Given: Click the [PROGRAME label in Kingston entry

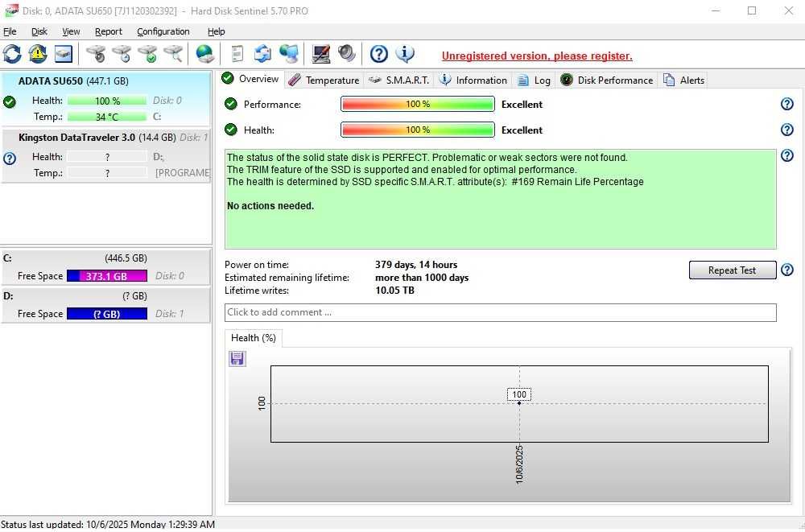Looking at the screenshot, I should (x=182, y=174).
